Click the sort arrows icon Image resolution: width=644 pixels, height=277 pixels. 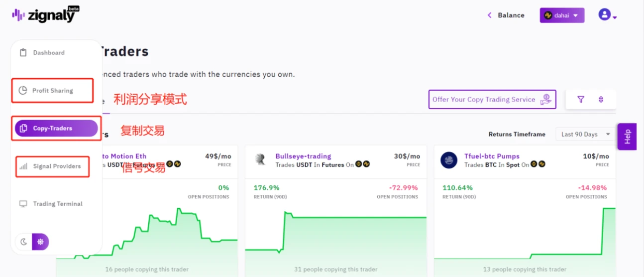(x=601, y=99)
